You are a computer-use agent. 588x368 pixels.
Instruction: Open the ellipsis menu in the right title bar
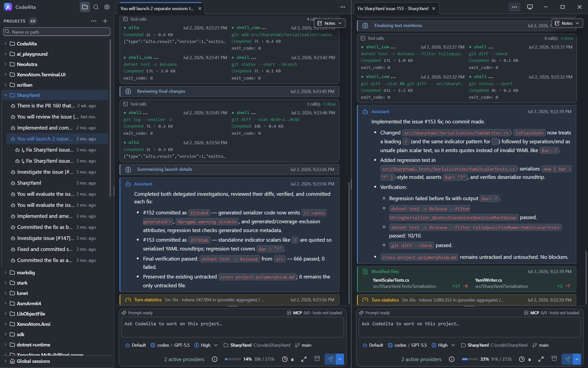pyautogui.click(x=514, y=7)
